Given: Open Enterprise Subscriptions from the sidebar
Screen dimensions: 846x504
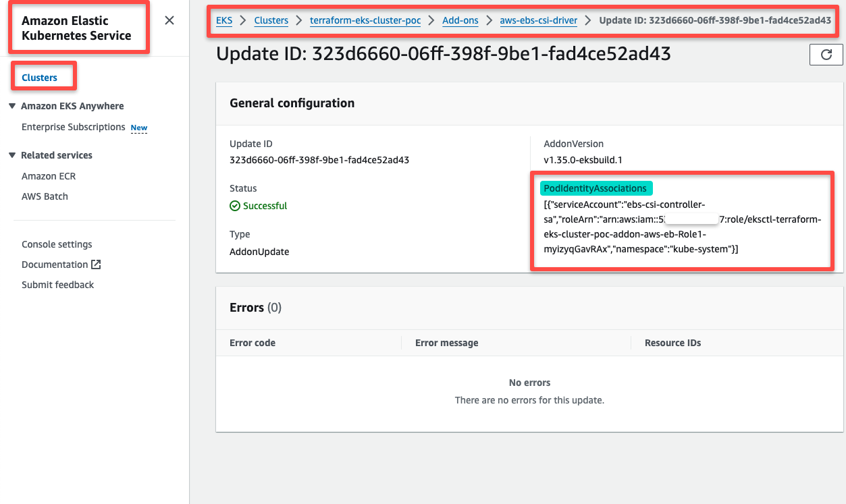Looking at the screenshot, I should [73, 127].
